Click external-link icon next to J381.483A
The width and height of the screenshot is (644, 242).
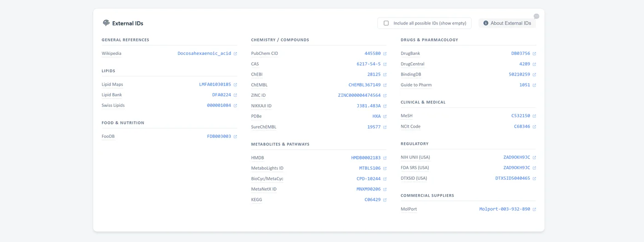point(385,106)
